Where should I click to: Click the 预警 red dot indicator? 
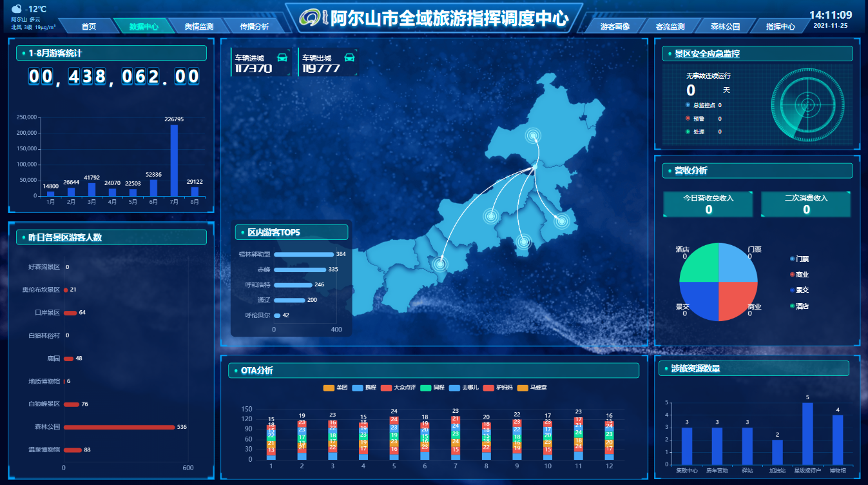tap(688, 119)
